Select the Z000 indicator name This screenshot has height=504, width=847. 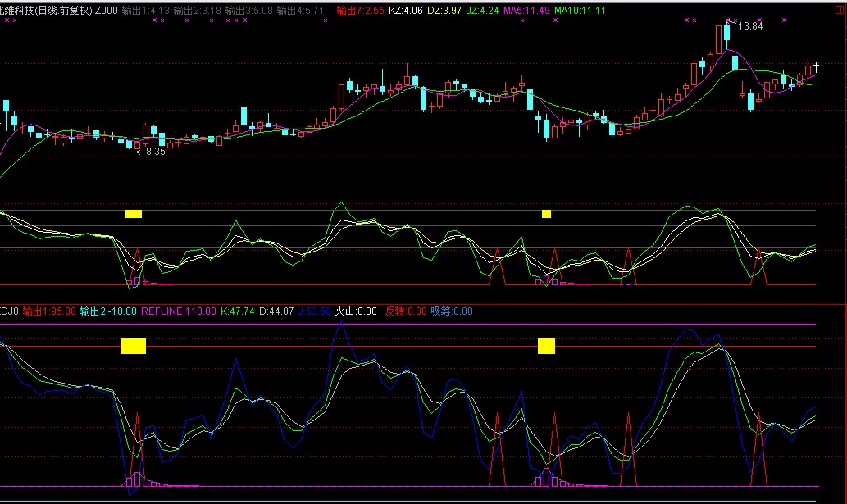coord(105,11)
